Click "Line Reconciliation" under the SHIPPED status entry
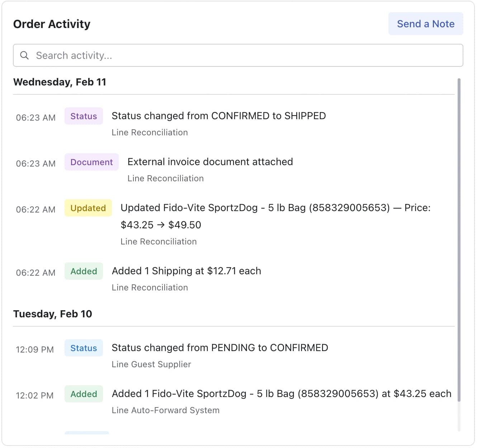The height and width of the screenshot is (448, 477). click(150, 132)
